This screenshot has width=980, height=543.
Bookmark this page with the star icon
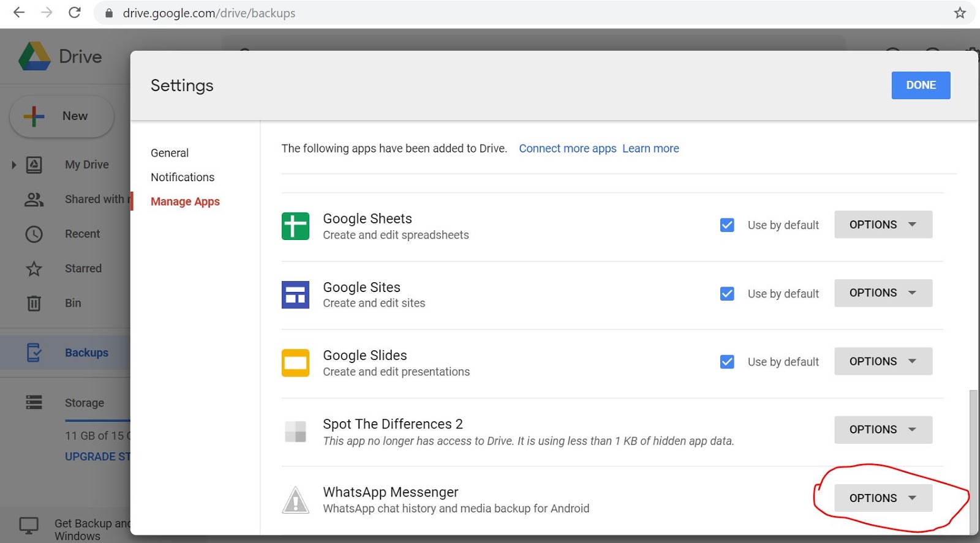tap(960, 13)
